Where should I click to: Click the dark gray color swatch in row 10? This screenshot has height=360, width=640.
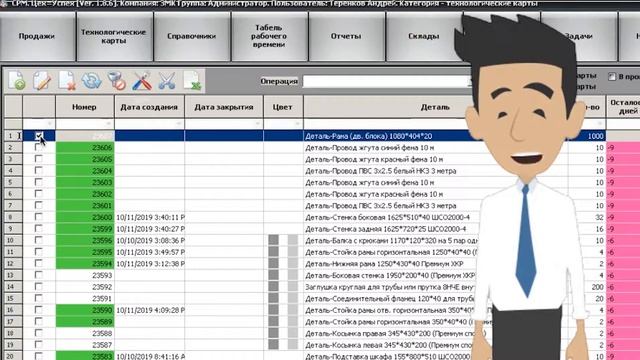click(273, 240)
